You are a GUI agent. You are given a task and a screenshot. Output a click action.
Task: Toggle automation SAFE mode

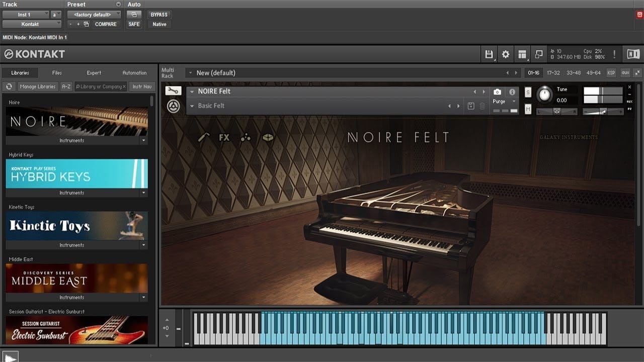[134, 24]
